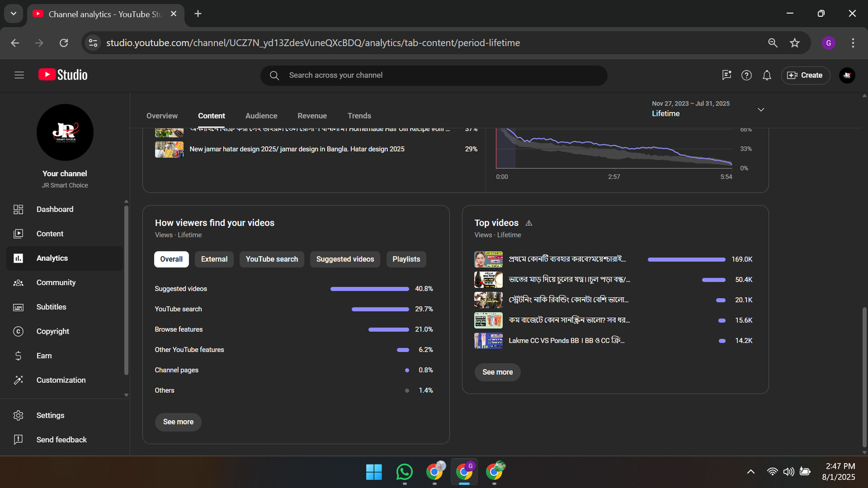Switch to the Overview tab
The width and height of the screenshot is (868, 488).
162,116
